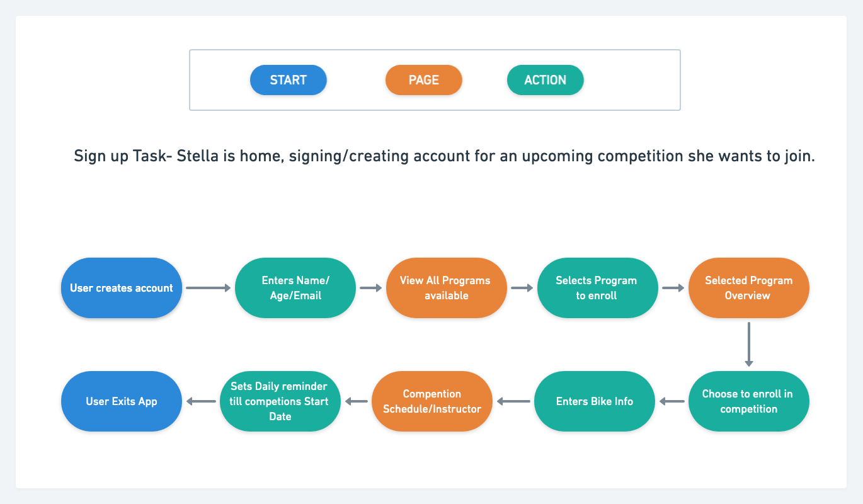Click the 'View All Programs available' page node
863x504 pixels.
point(446,288)
